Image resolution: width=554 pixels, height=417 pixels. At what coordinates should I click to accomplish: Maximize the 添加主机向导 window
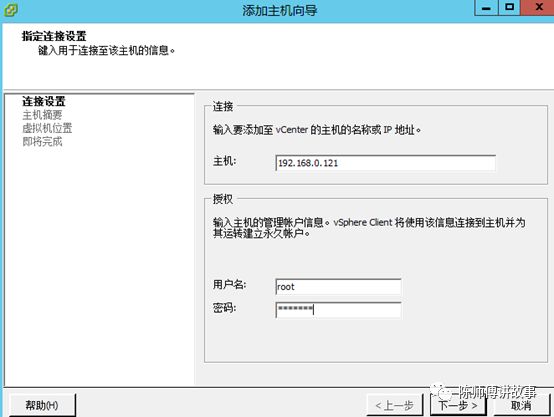coord(509,8)
